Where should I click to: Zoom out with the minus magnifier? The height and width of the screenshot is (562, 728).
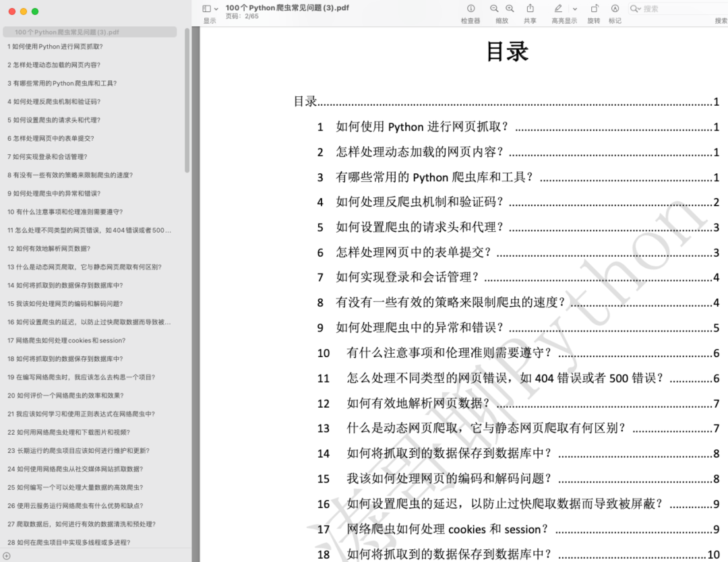(x=494, y=8)
